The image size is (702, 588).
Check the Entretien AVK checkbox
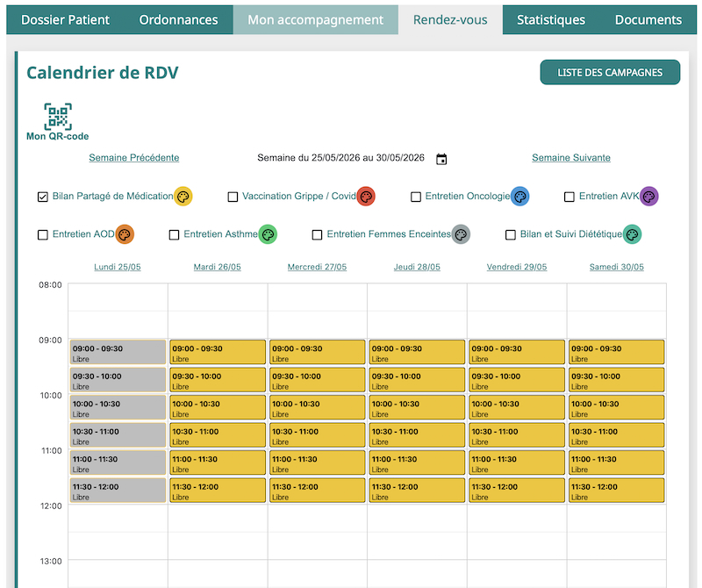[x=569, y=197]
